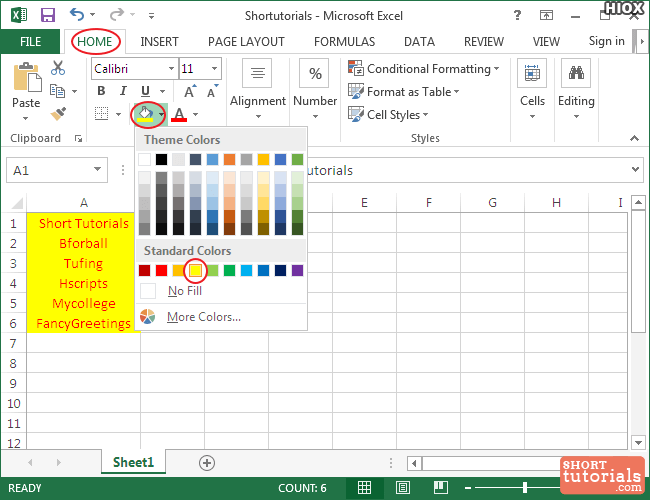Expand Customize Quick Access Toolbar arrow

coord(151,16)
